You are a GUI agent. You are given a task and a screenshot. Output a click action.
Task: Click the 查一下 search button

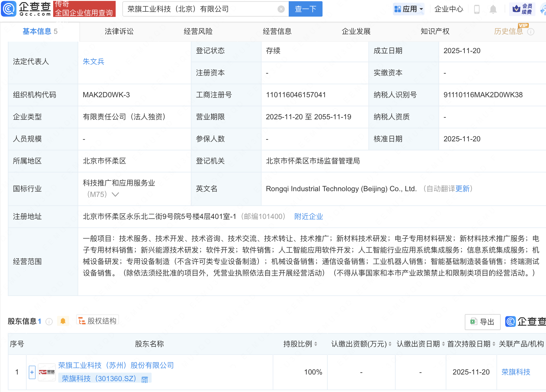tap(305, 9)
